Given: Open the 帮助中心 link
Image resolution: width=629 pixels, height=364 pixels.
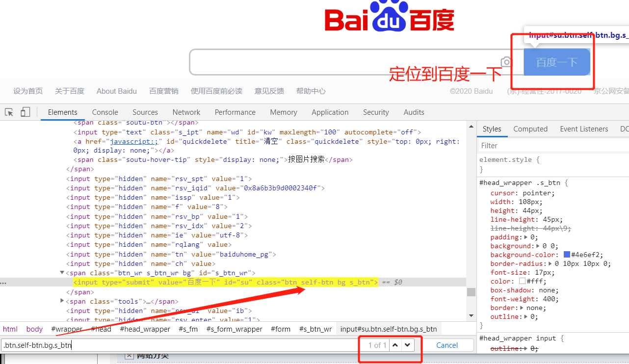Looking at the screenshot, I should point(311,91).
